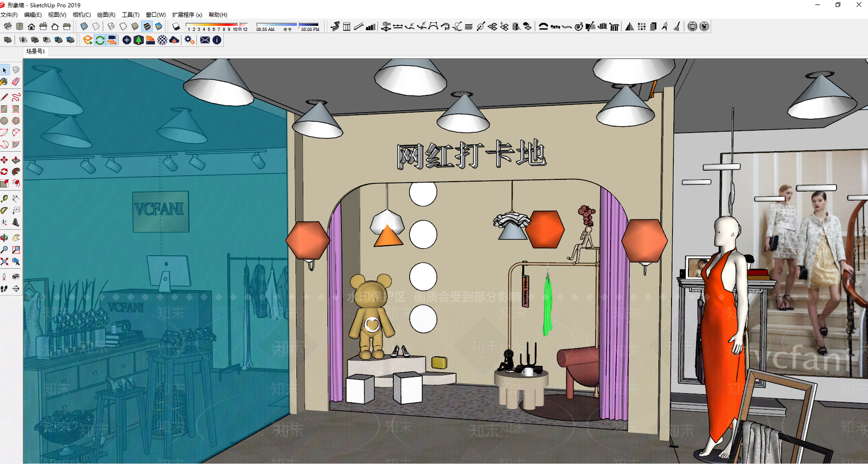Adjust the shadow time-of-day slider
868x464 pixels.
pos(288,25)
